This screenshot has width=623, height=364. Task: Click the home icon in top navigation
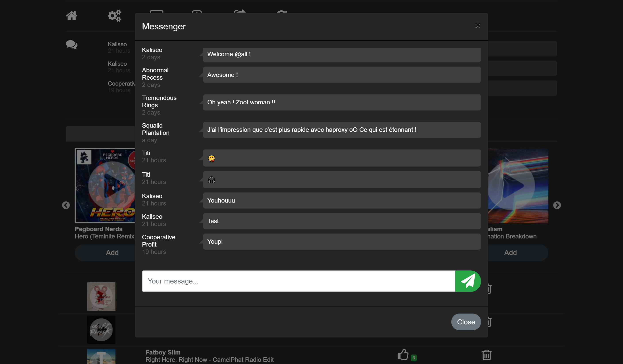[71, 16]
